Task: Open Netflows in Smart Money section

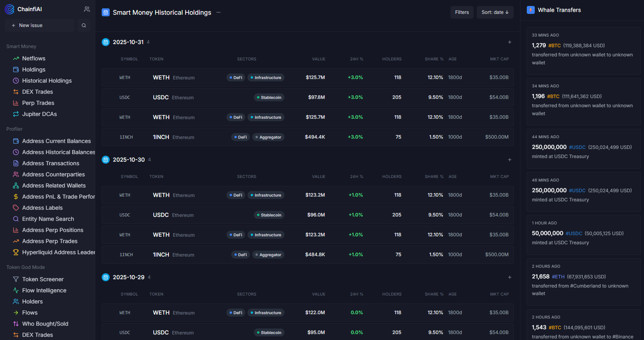Action: click(x=34, y=58)
